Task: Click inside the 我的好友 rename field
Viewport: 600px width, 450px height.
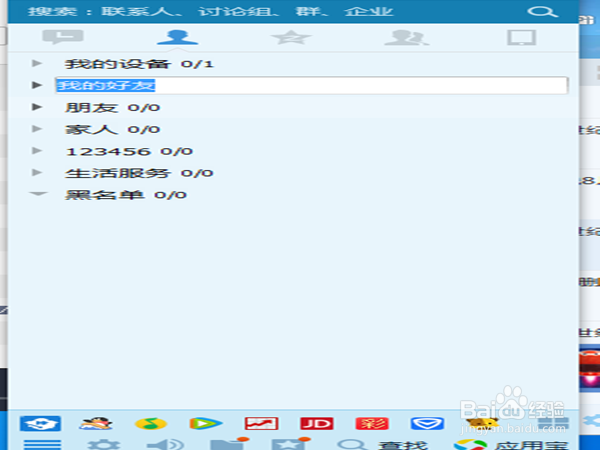Action: point(311,85)
